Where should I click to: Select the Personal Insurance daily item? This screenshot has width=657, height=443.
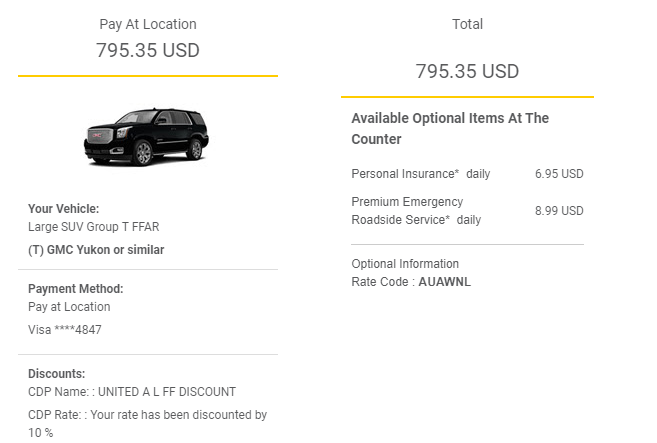(x=421, y=174)
